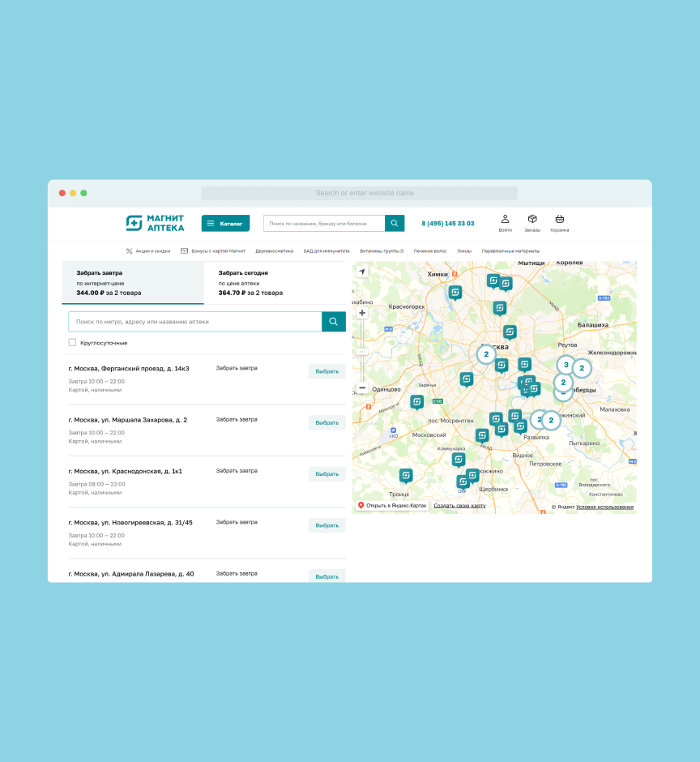This screenshot has width=700, height=762.
Task: Click the map zoom slider handle
Action: 362,351
